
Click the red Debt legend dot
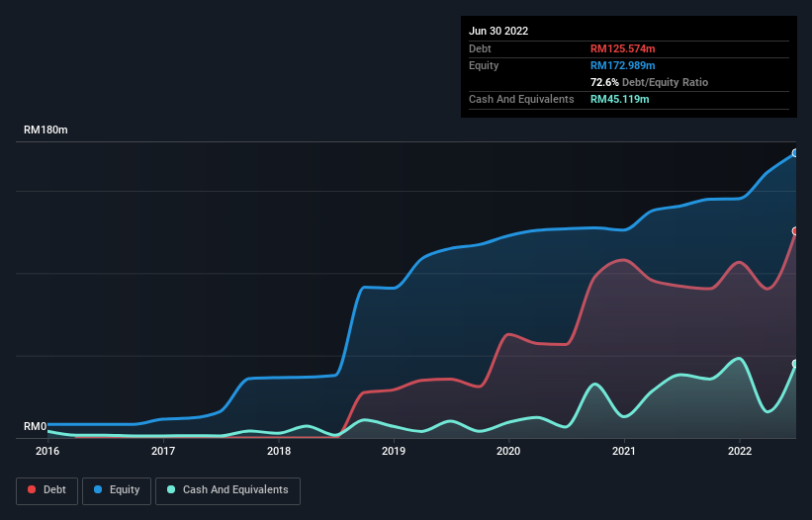(x=32, y=489)
